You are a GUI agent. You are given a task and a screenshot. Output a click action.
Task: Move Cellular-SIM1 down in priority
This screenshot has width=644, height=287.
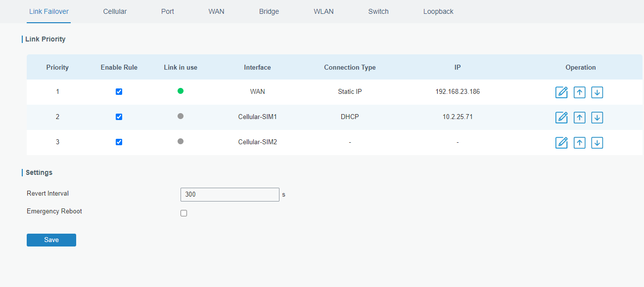point(597,118)
